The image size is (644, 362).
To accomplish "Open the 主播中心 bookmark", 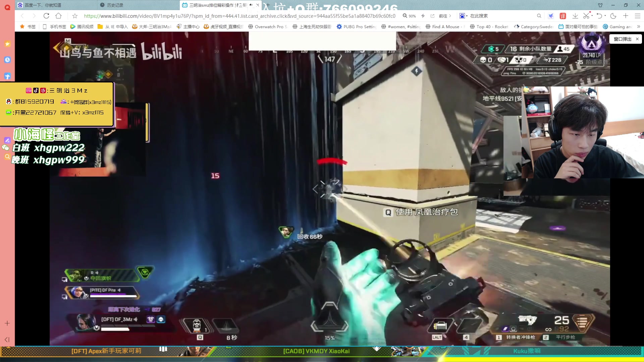I will pos(188,26).
